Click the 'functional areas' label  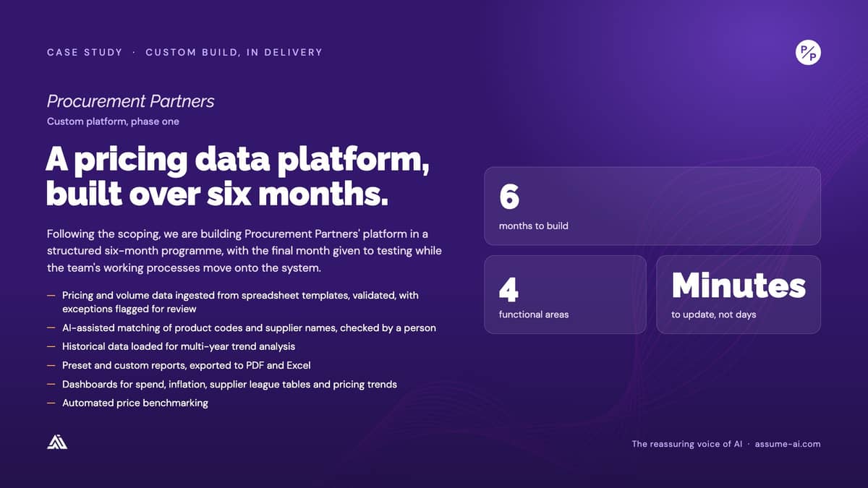(534, 314)
